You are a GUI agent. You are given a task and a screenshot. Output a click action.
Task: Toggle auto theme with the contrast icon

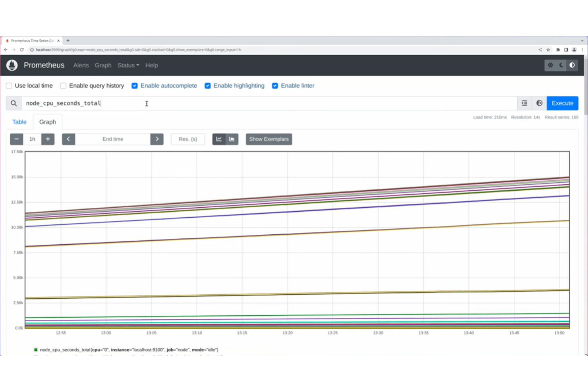(x=572, y=65)
